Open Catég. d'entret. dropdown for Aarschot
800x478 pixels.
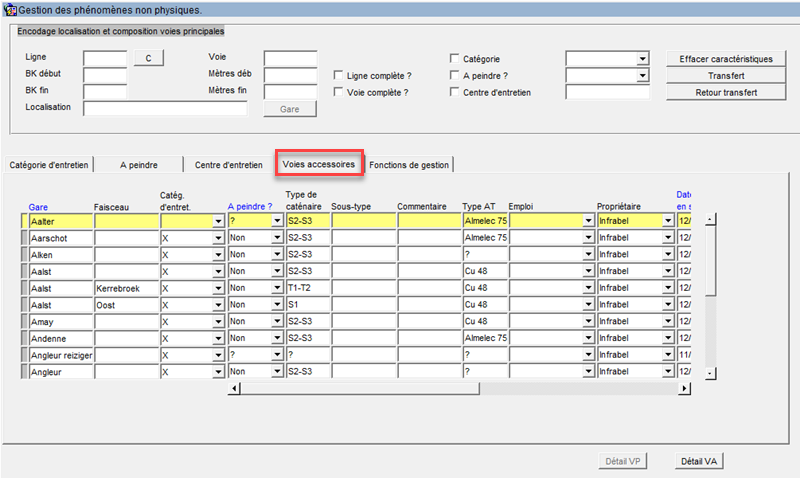tap(218, 238)
